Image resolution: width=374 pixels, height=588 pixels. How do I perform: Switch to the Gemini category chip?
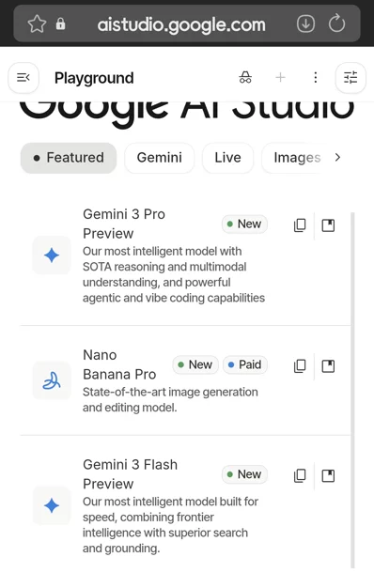(x=160, y=158)
